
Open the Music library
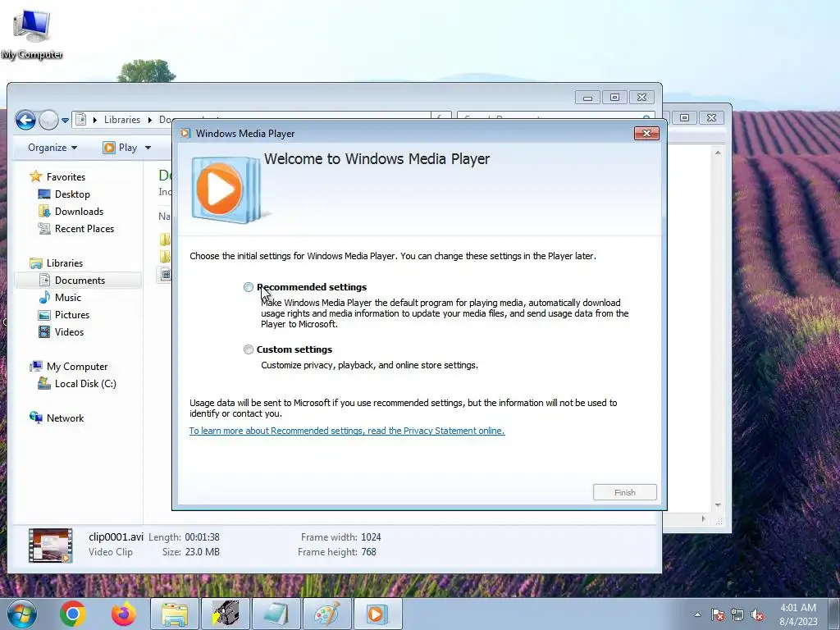67,297
